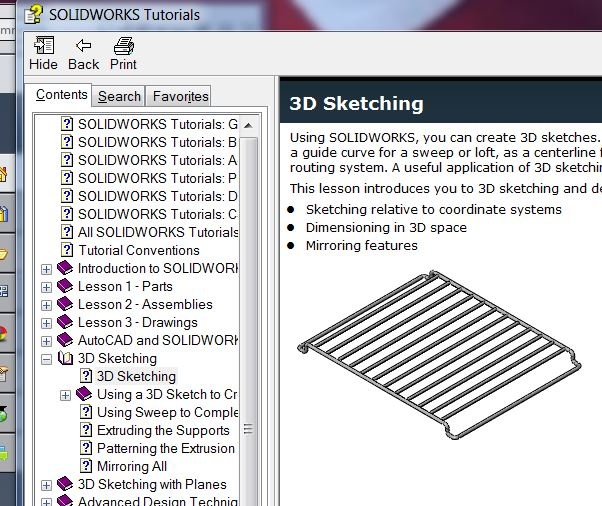The image size is (602, 506).
Task: Click the Hide toolbar button
Action: (x=43, y=53)
